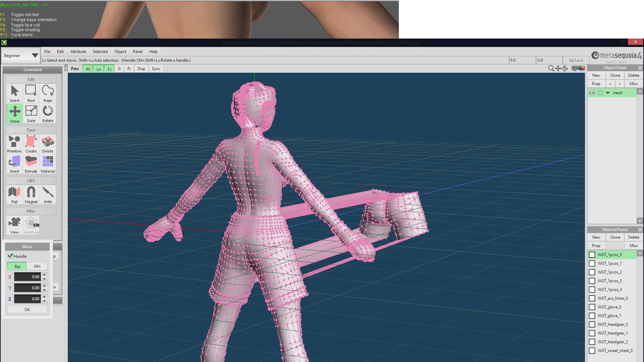Close the Object Panel
The height and width of the screenshot is (362, 644).
click(640, 68)
